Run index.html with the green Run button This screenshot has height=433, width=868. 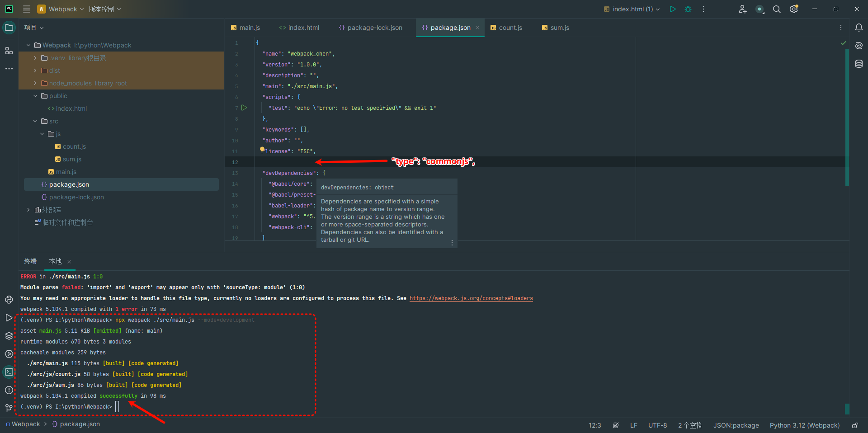[x=673, y=9]
